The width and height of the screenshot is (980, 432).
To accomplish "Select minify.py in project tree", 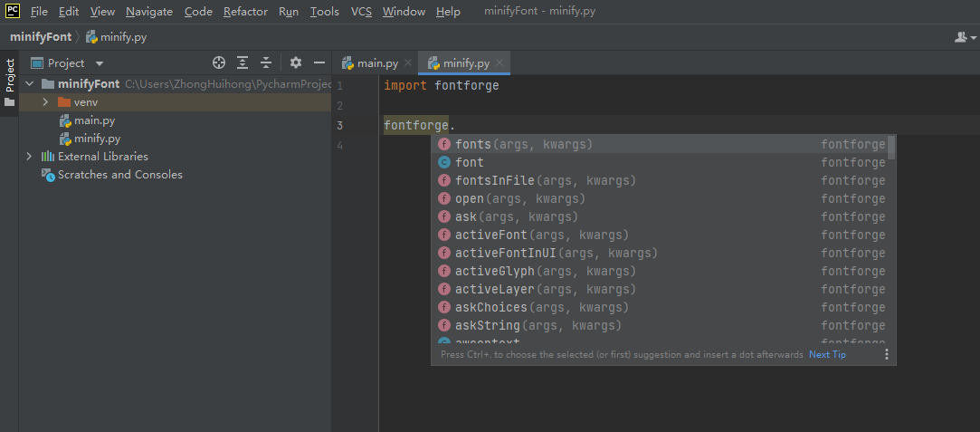I will [90, 139].
